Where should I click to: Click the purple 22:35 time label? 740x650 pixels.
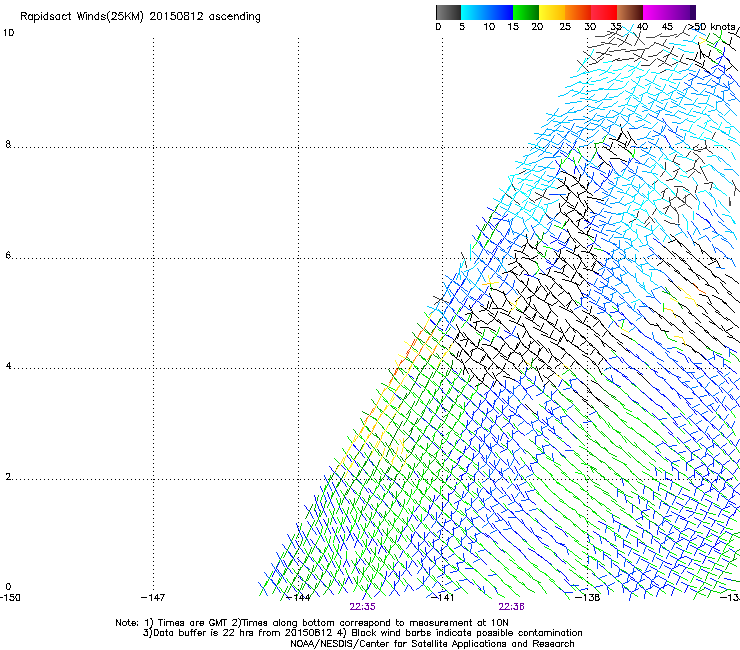(362, 607)
